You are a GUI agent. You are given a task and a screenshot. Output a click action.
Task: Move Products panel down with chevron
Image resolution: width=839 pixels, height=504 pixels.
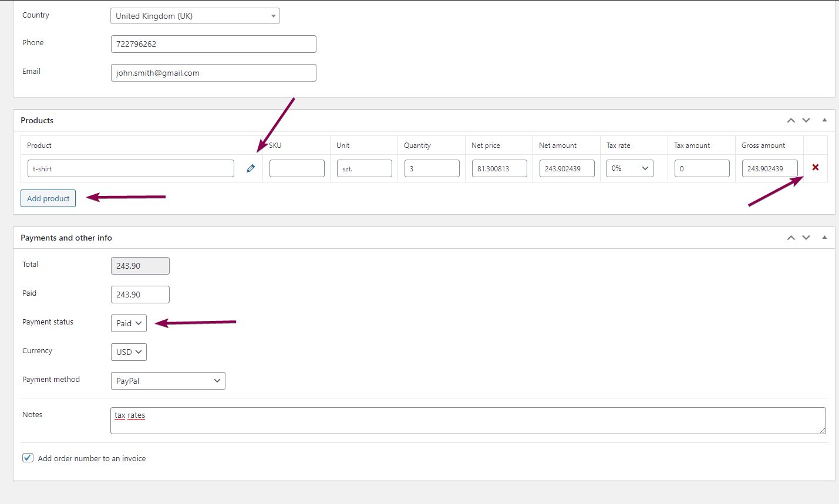[806, 120]
